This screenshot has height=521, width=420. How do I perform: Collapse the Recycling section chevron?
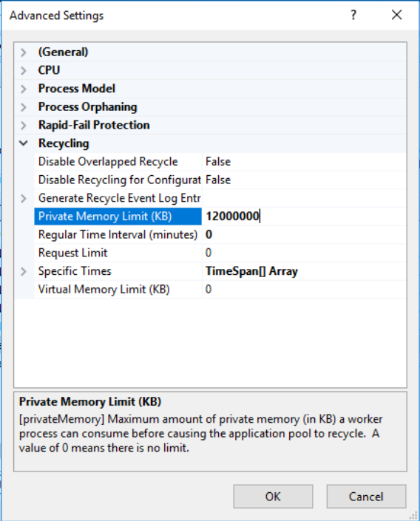23,143
